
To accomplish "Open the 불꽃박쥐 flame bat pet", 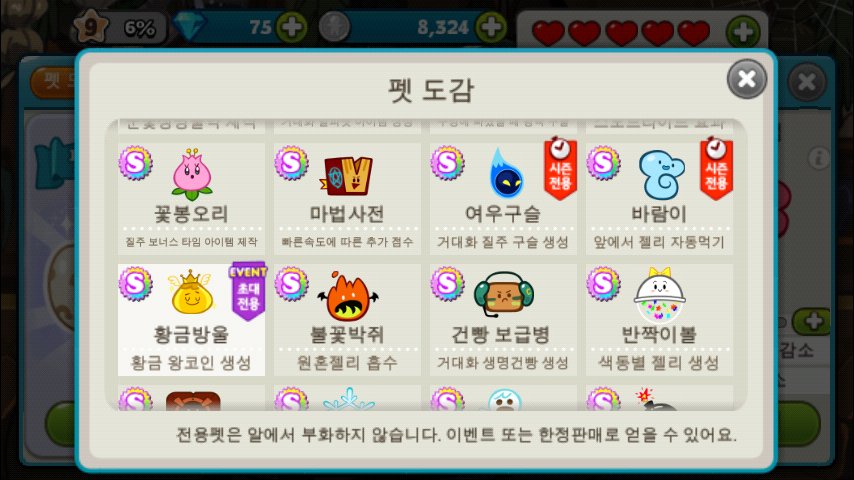I will pos(347,320).
